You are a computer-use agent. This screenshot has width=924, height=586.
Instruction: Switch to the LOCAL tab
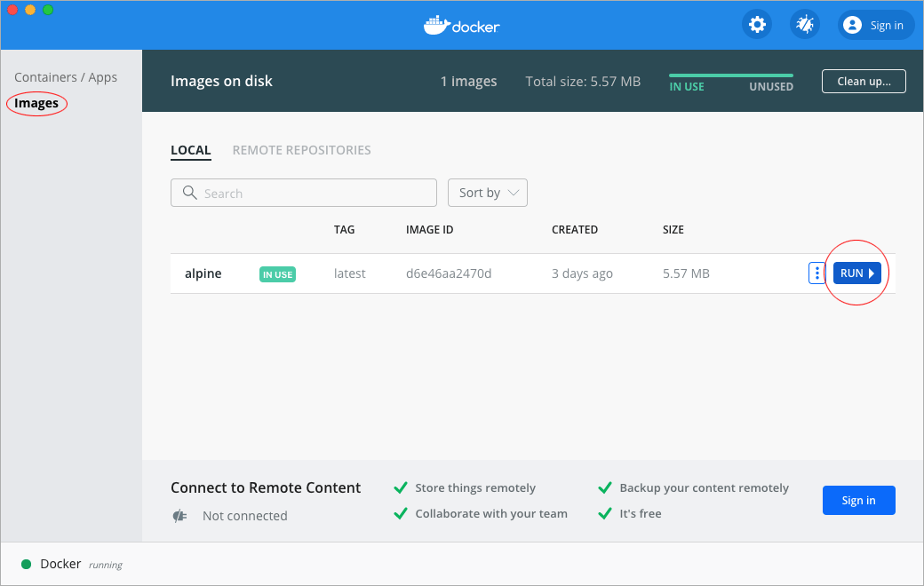190,150
